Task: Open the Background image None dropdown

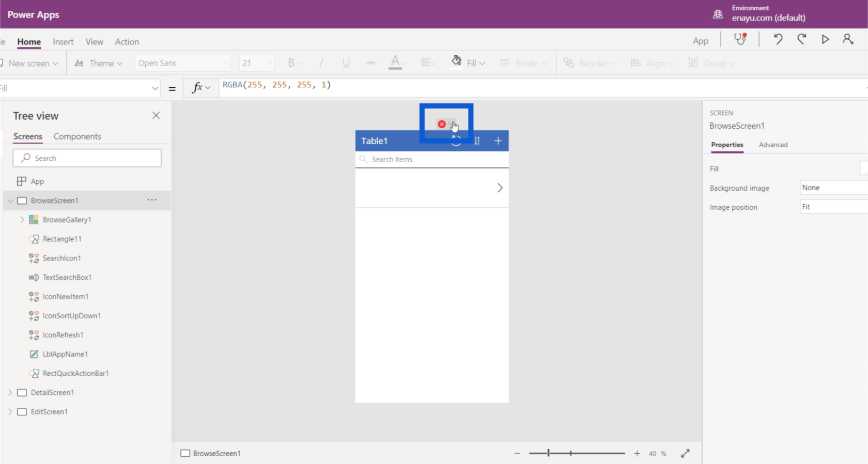Action: pyautogui.click(x=833, y=188)
